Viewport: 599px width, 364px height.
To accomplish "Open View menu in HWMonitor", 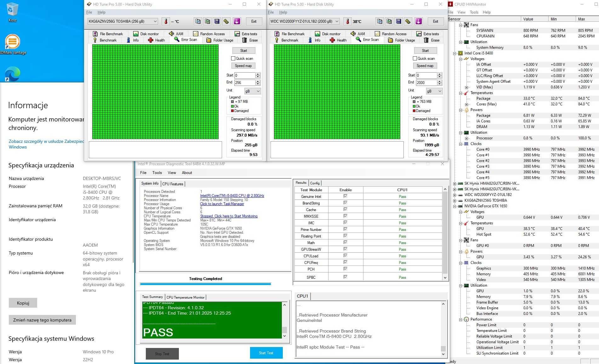I will [x=461, y=12].
